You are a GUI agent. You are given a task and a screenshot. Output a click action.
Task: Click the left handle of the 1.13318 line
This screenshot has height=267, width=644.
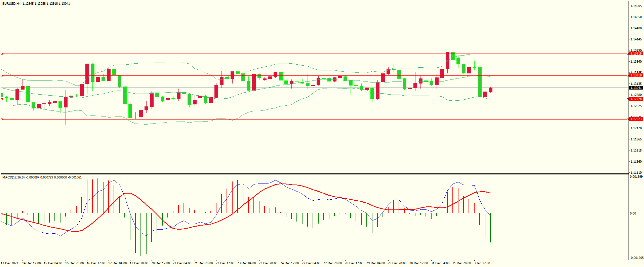tap(2, 75)
